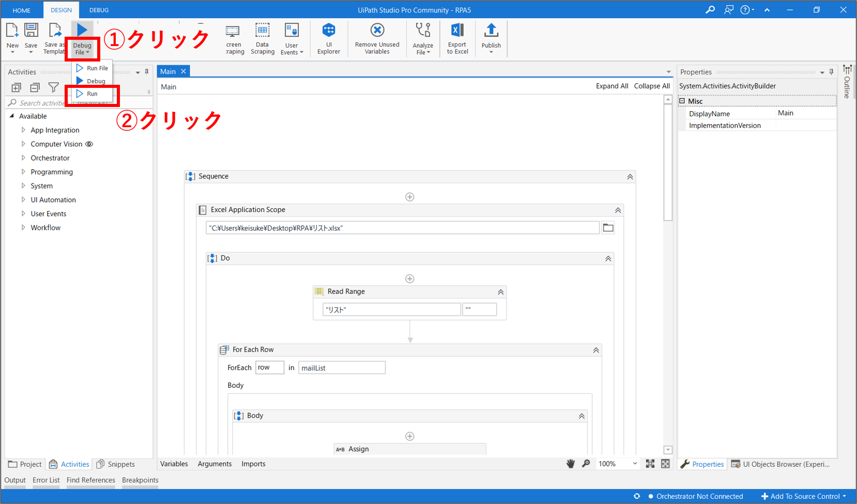Click the filter activities funnel icon

tap(53, 87)
